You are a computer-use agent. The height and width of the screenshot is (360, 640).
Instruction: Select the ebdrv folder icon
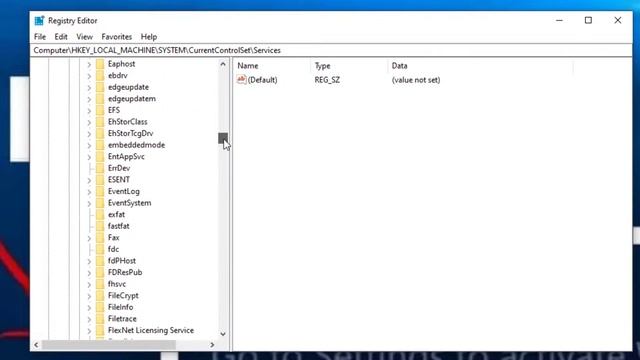[x=100, y=76]
